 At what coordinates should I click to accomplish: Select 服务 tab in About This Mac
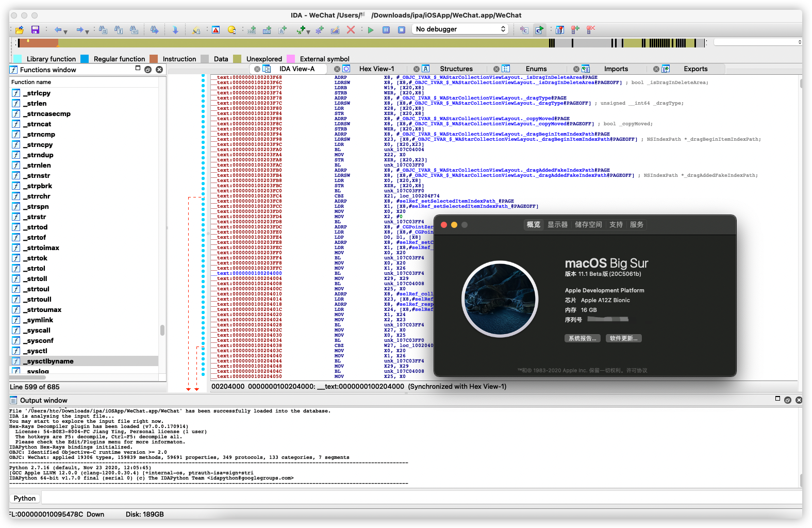(x=637, y=225)
